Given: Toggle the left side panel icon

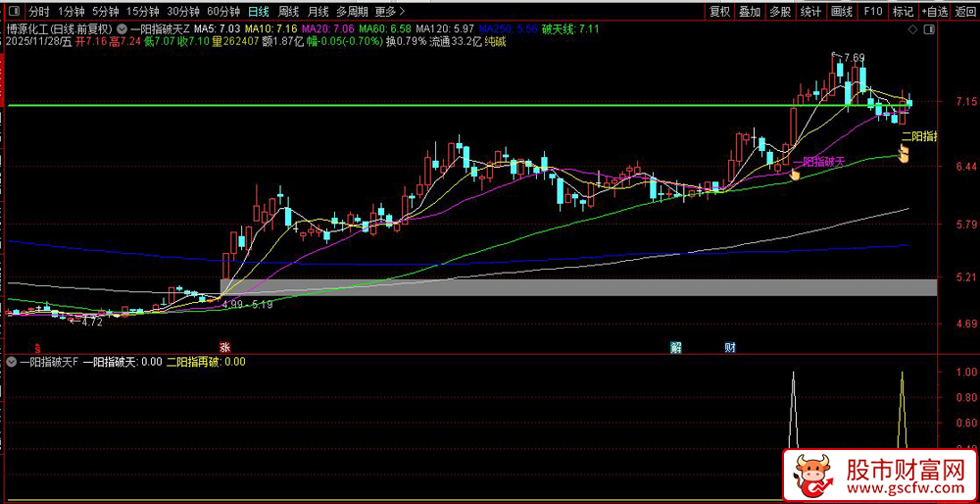Looking at the screenshot, I should coord(16,11).
